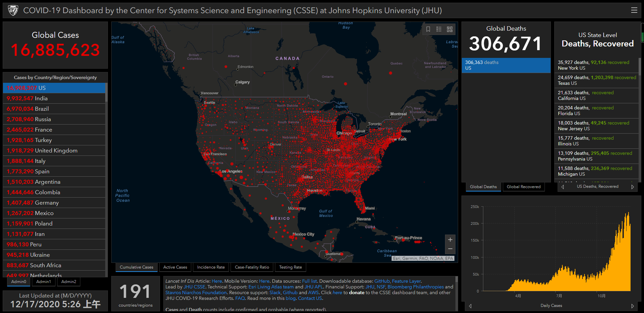The height and width of the screenshot is (313, 644).
Task: Select Argentina in the country cases list
Action: 54,182
